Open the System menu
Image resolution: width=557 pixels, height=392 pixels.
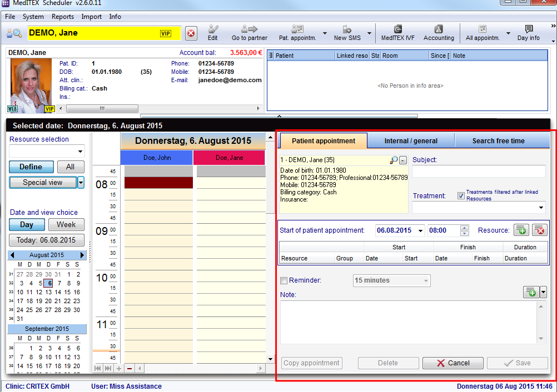33,17
